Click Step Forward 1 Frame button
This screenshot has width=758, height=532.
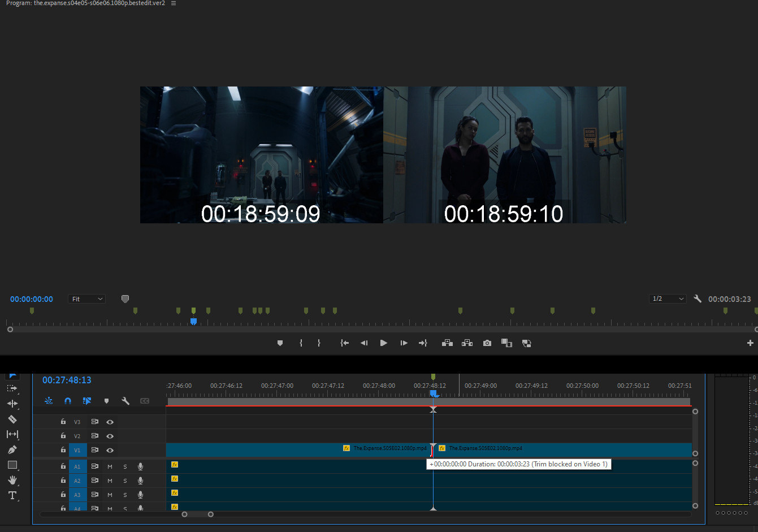[404, 343]
